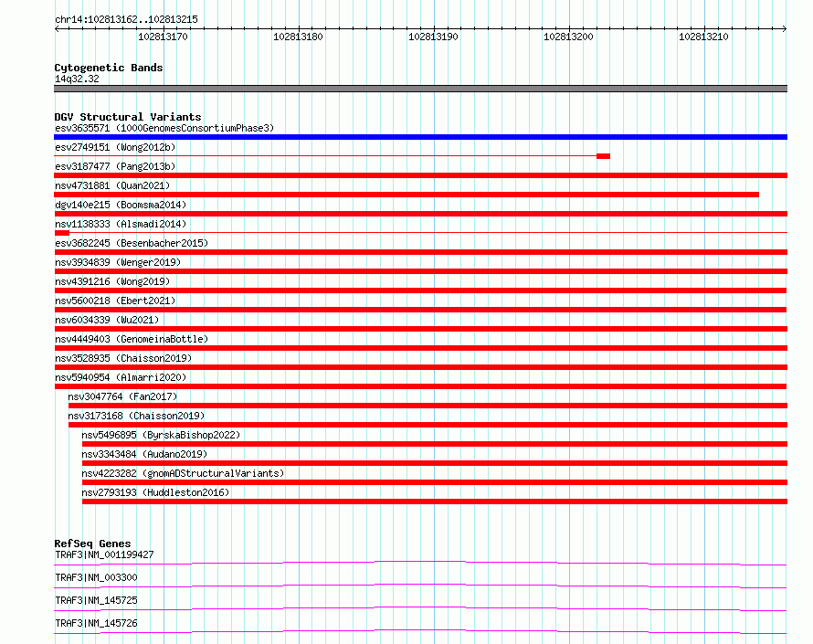Image resolution: width=813 pixels, height=644 pixels.
Task: Click the red bar under nsv6034339 (Wu2021)
Action: (x=420, y=329)
